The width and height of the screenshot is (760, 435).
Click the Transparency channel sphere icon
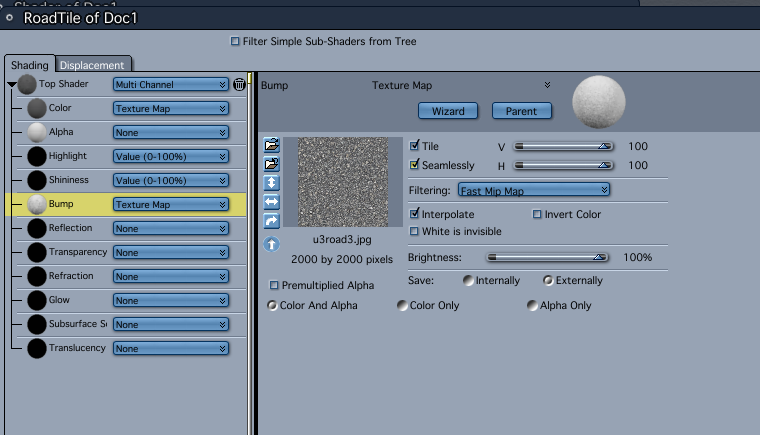pos(37,252)
